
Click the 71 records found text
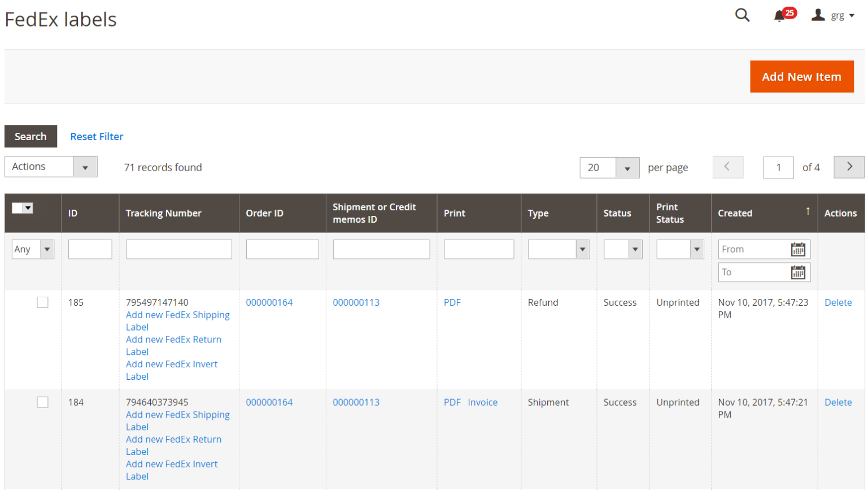pyautogui.click(x=163, y=167)
